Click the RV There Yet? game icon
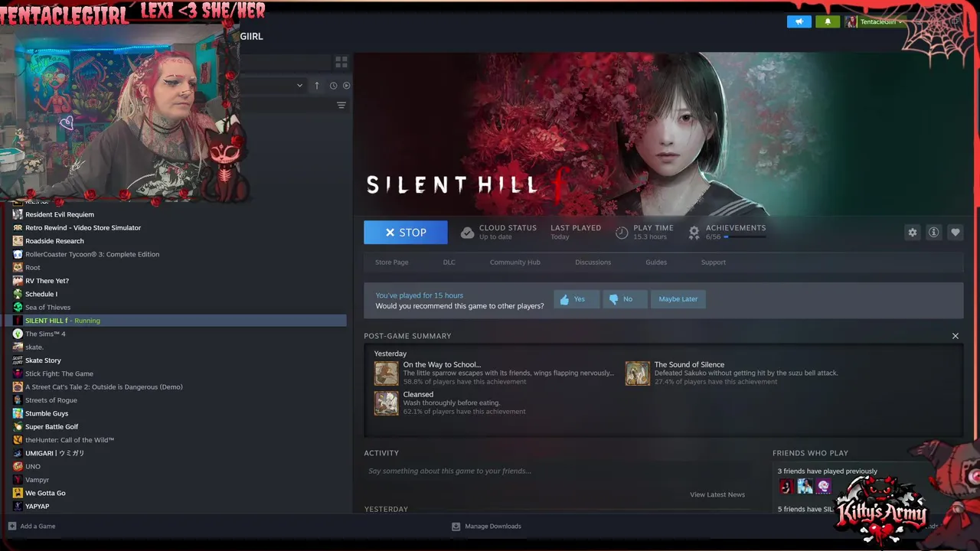The width and height of the screenshot is (980, 551). (x=18, y=281)
